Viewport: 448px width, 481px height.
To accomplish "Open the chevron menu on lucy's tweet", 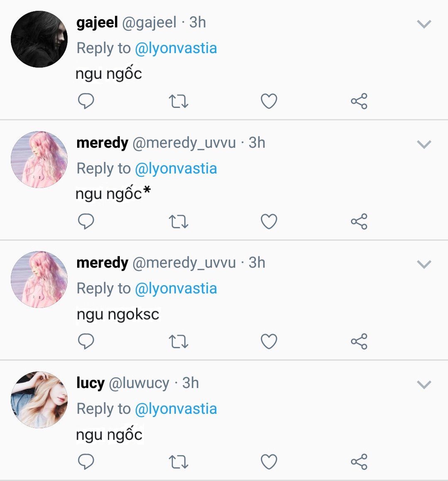I will pos(424,384).
